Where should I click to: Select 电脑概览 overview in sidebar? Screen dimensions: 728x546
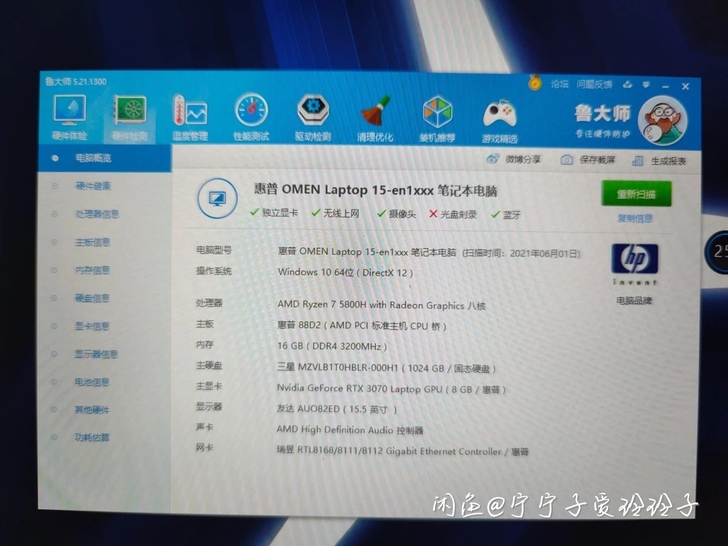(x=105, y=158)
